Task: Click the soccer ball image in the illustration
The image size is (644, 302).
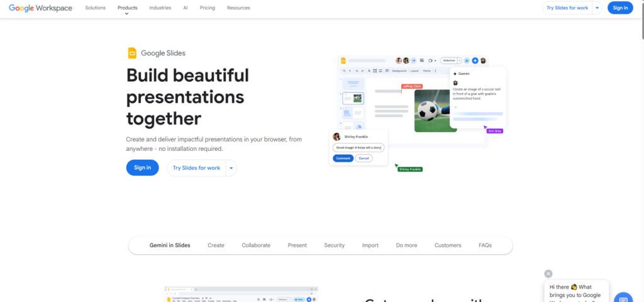Action: [433, 111]
